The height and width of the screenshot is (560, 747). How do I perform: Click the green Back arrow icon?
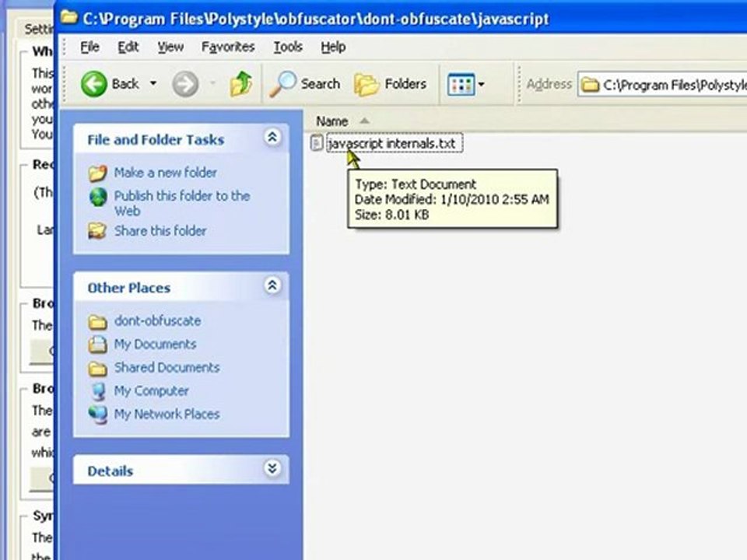(94, 84)
